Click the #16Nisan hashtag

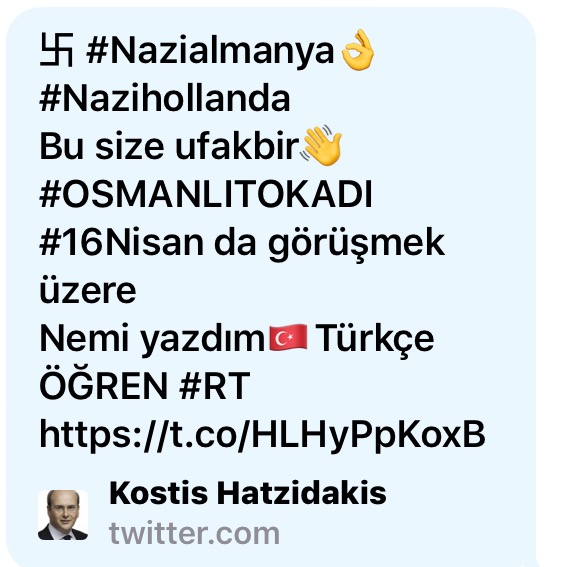(x=122, y=242)
